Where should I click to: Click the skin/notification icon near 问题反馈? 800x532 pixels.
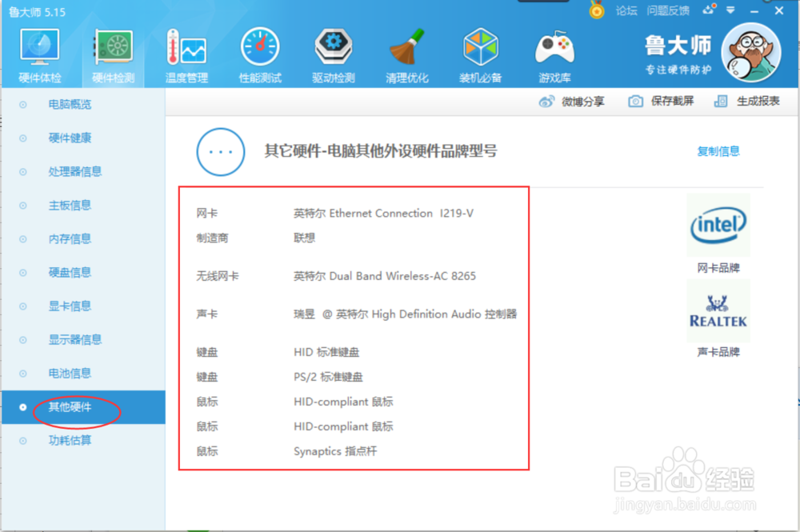point(709,10)
